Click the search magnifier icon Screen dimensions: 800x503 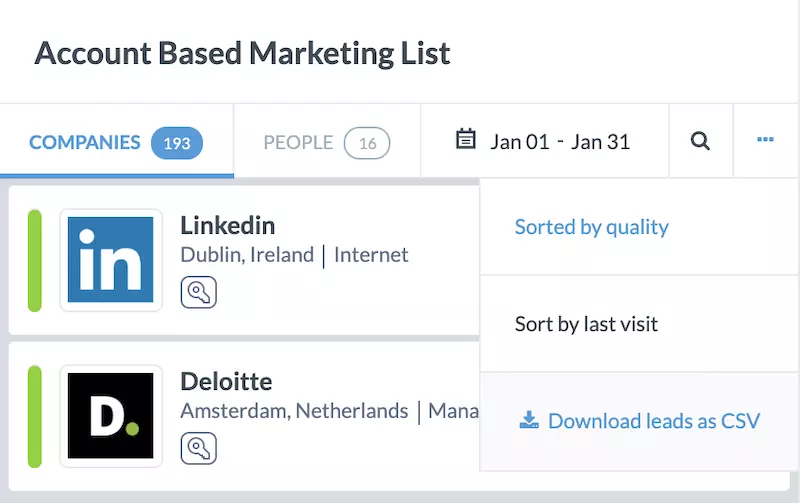(700, 141)
